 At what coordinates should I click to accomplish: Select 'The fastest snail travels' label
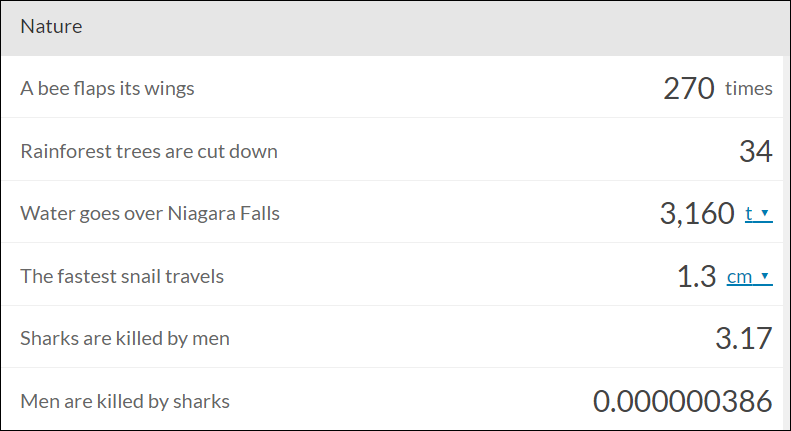tap(122, 277)
